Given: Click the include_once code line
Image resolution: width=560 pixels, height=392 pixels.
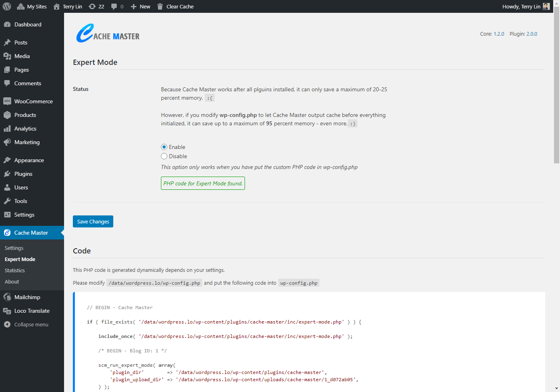Looking at the screenshot, I should pos(225,336).
